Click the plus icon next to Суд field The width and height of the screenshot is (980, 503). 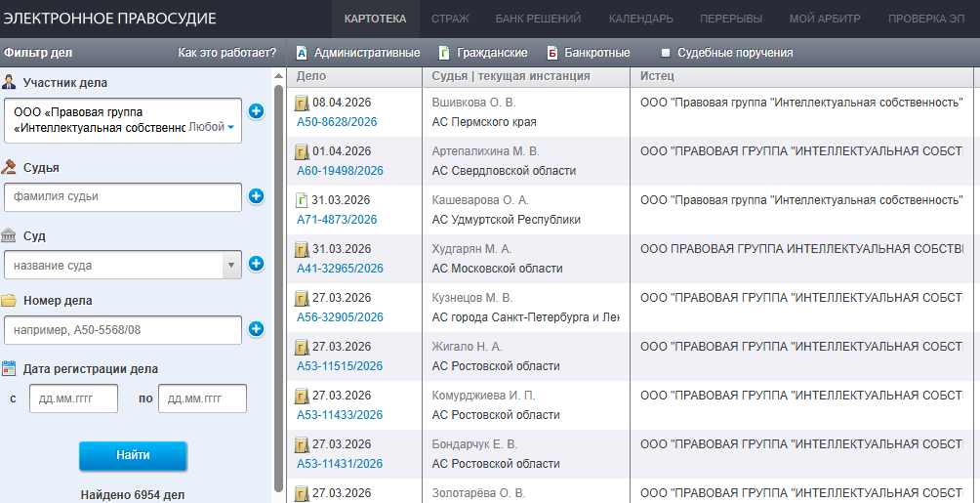(x=257, y=264)
